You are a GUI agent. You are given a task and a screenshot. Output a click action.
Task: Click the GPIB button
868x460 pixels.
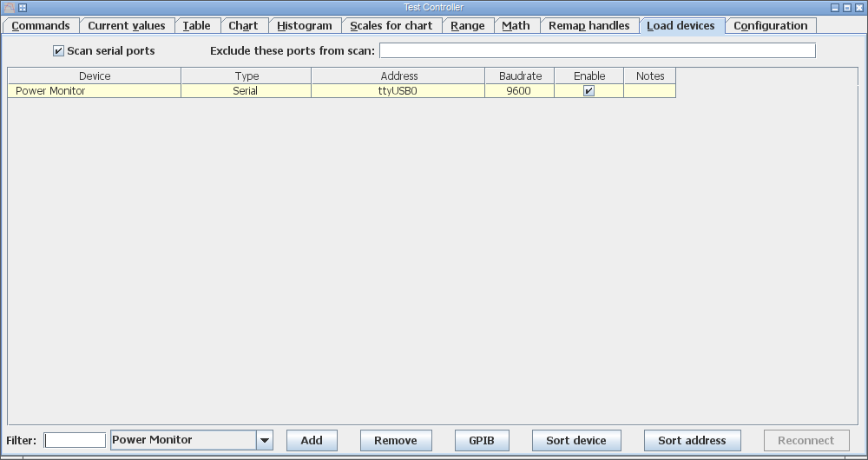(482, 441)
